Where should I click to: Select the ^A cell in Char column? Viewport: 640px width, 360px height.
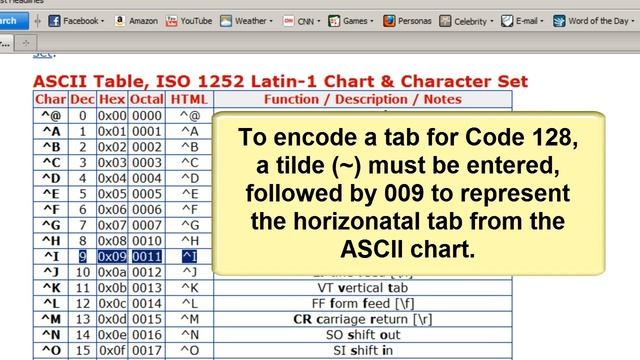point(51,131)
